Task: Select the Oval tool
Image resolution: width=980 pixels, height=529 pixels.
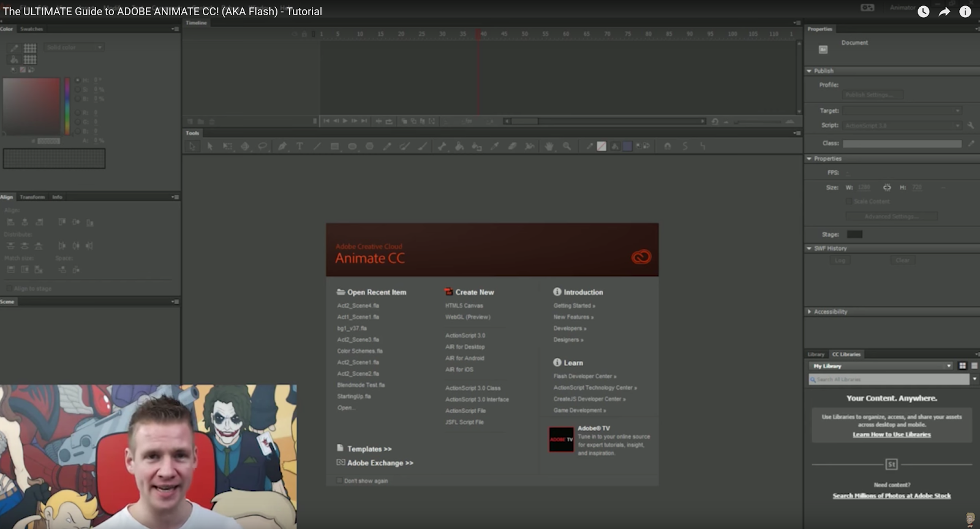Action: pyautogui.click(x=352, y=146)
